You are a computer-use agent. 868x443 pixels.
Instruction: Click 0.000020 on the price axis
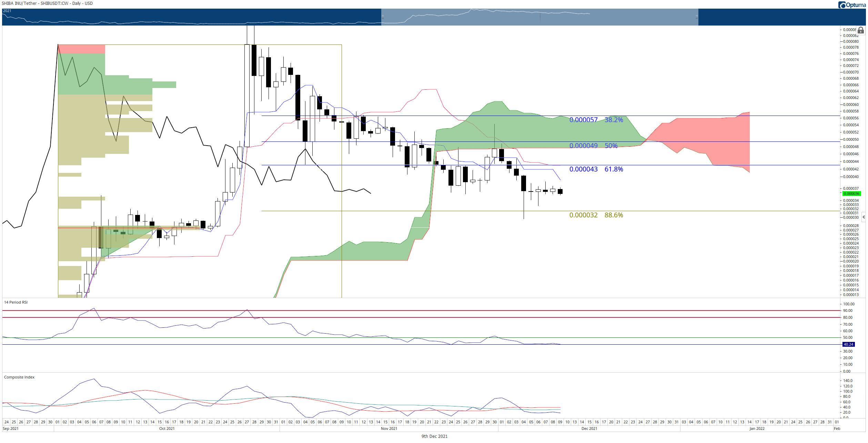(851, 261)
